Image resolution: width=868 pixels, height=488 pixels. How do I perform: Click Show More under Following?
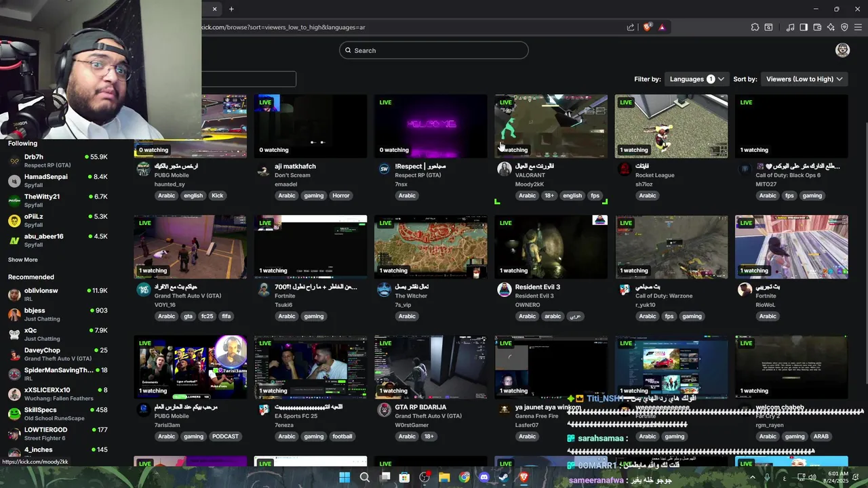(x=23, y=260)
